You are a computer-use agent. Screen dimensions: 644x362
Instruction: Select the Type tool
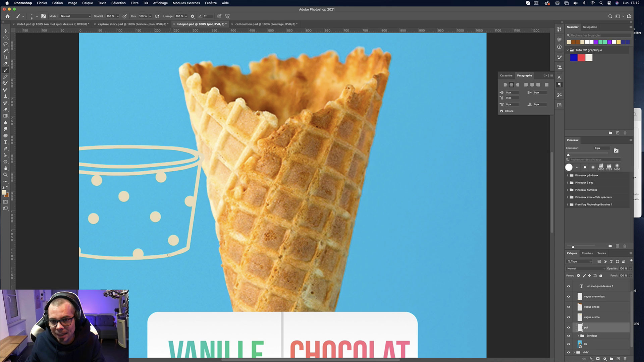coord(5,142)
